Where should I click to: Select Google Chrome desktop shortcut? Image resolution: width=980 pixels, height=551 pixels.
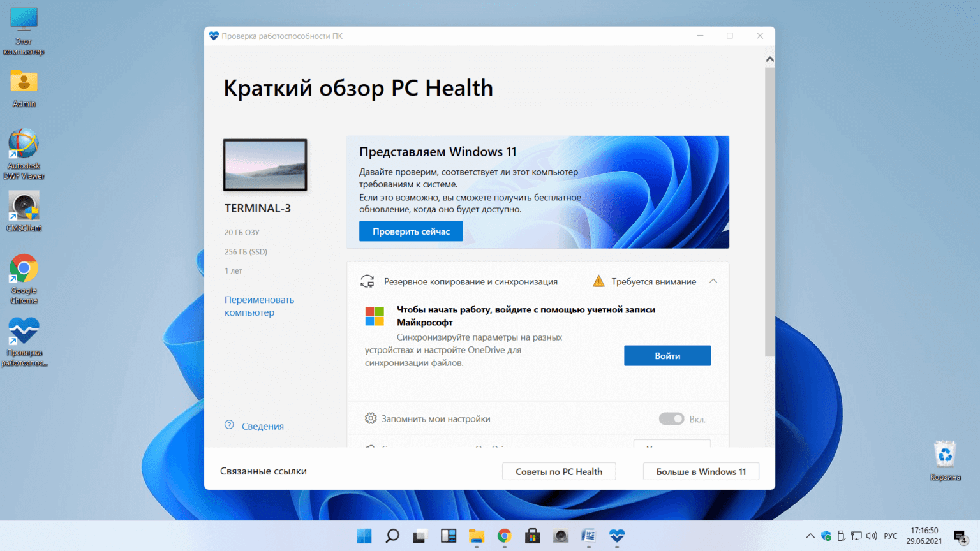pyautogui.click(x=24, y=279)
